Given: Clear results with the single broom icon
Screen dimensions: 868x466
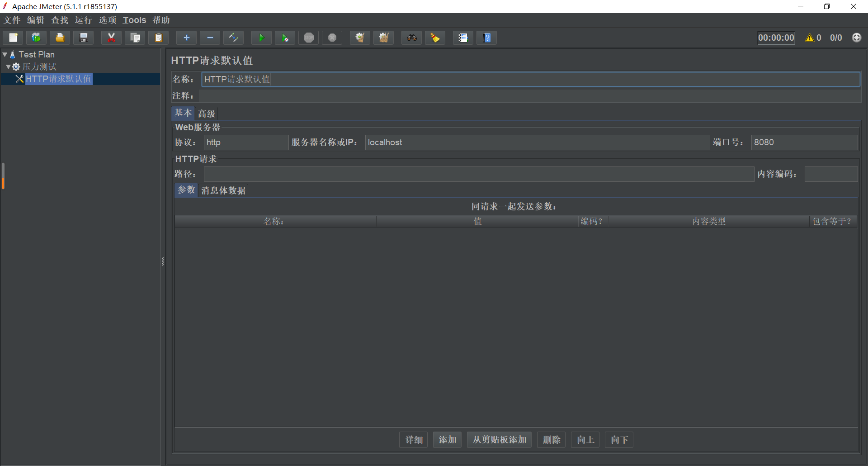Looking at the screenshot, I should 360,38.
